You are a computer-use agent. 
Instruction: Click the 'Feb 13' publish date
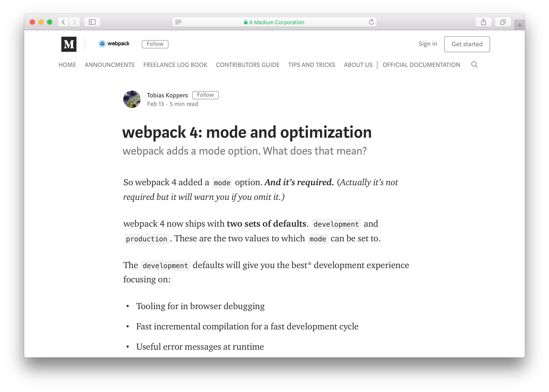tap(155, 104)
